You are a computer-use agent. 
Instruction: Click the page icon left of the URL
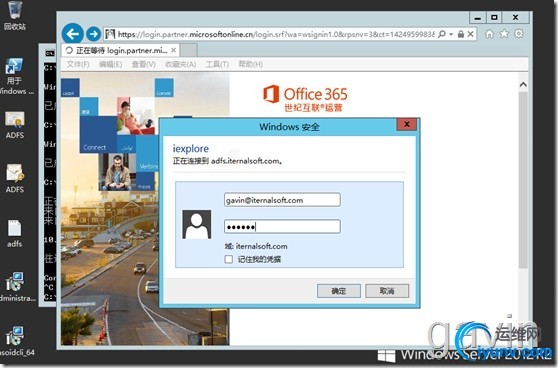pyautogui.click(x=110, y=34)
